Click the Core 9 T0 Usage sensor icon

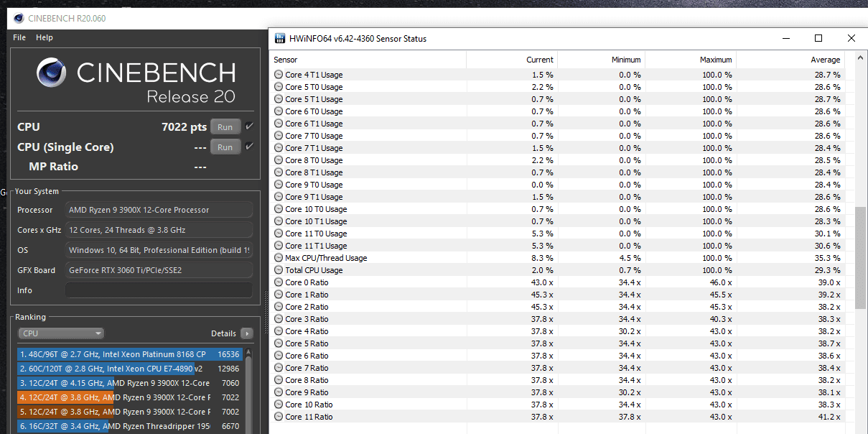pyautogui.click(x=279, y=185)
